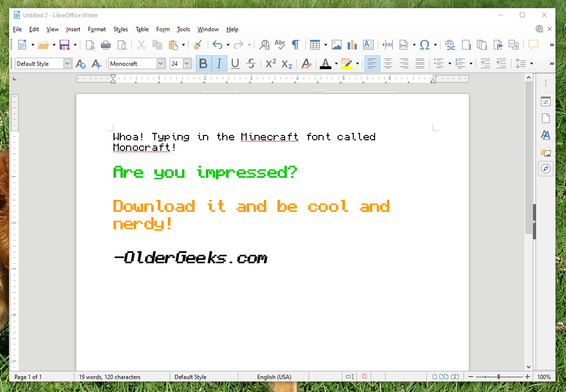Save the document with the floppy icon

(64, 45)
